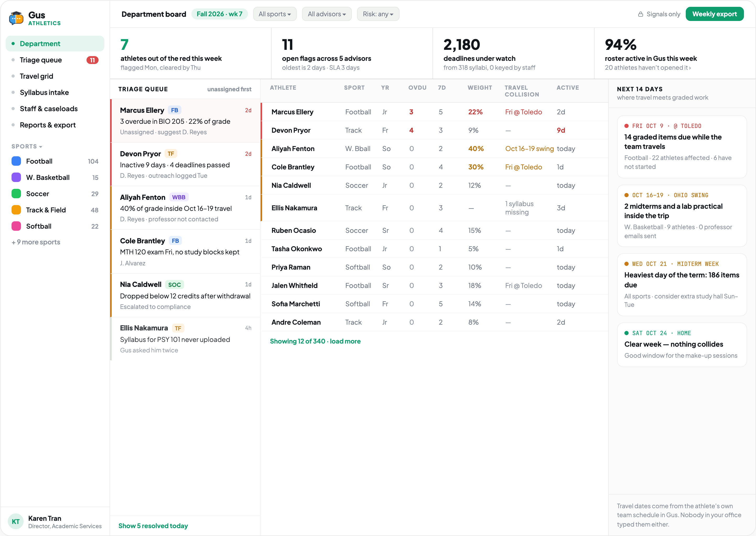
Task: Select the purple W. Basketball swatch
Action: pos(16,178)
